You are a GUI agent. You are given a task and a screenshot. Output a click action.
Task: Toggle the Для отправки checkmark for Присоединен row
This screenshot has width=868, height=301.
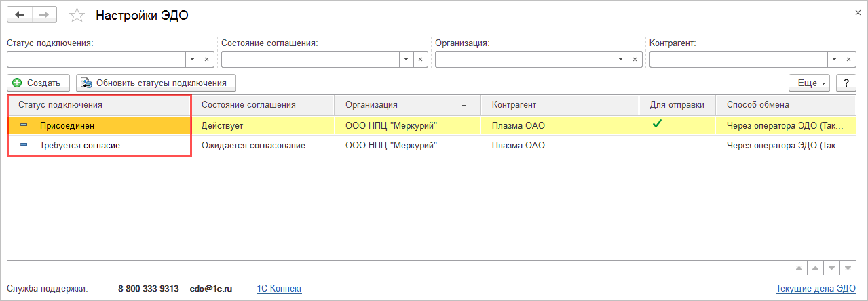tap(656, 124)
